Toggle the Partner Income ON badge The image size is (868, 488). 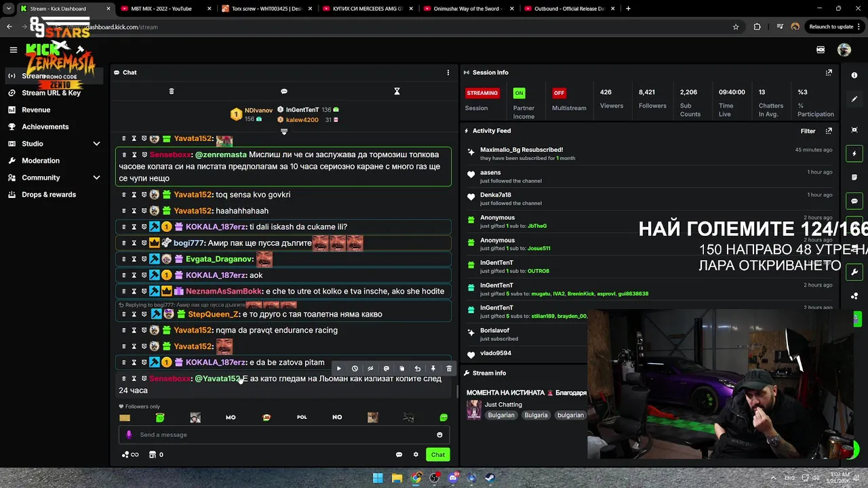(x=519, y=93)
